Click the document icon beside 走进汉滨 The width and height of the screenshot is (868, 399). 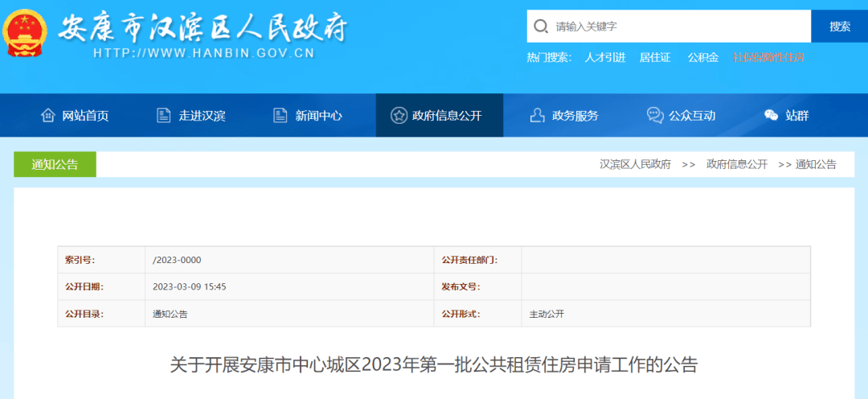pyautogui.click(x=163, y=115)
